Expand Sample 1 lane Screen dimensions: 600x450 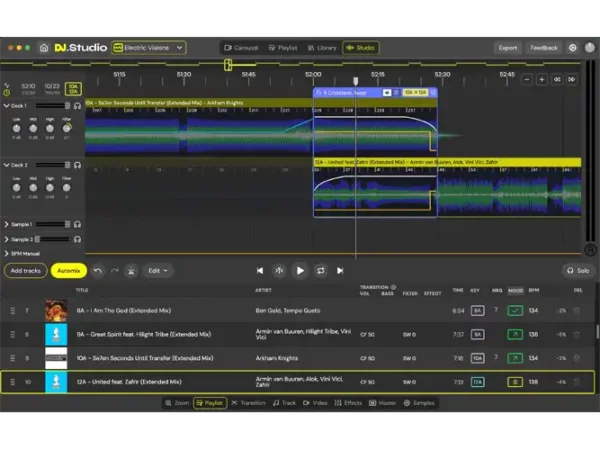pos(7,224)
